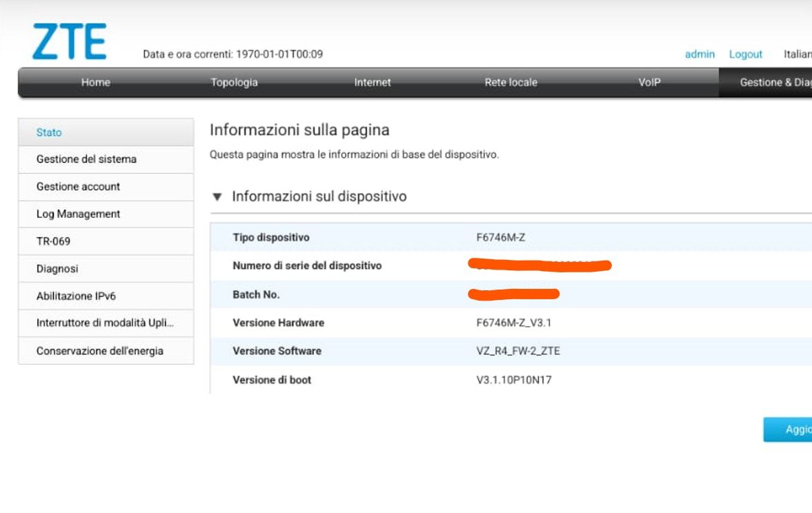
Task: Log out using the Logout link
Action: coord(746,54)
